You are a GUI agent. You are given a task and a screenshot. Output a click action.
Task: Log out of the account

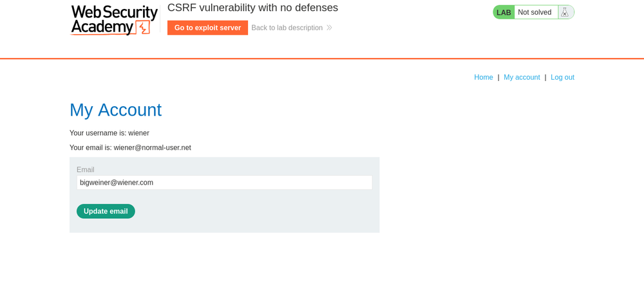[562, 77]
